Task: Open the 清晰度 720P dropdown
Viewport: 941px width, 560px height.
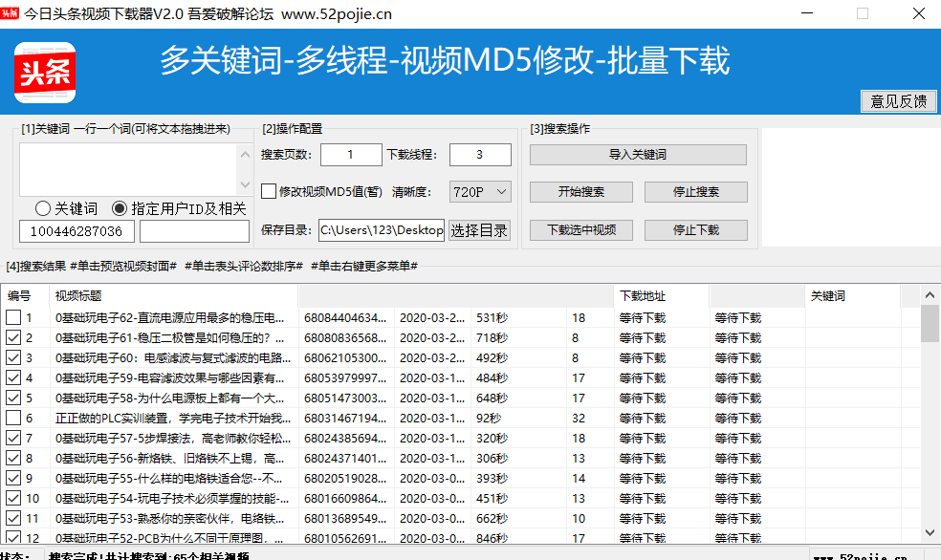Action: (x=480, y=192)
